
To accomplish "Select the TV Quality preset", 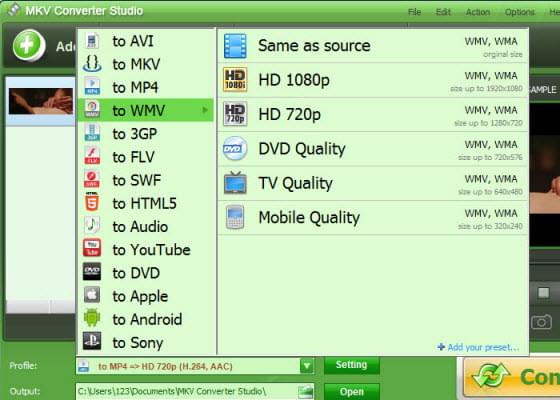I will point(373,183).
